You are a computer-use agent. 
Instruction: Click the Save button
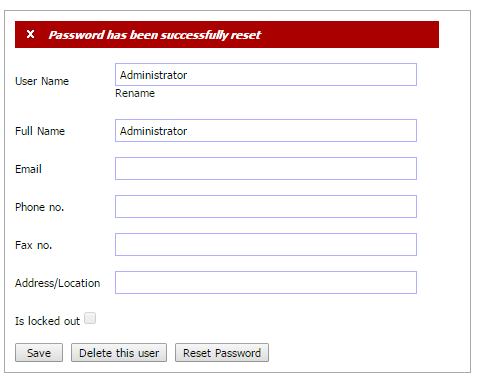[39, 353]
